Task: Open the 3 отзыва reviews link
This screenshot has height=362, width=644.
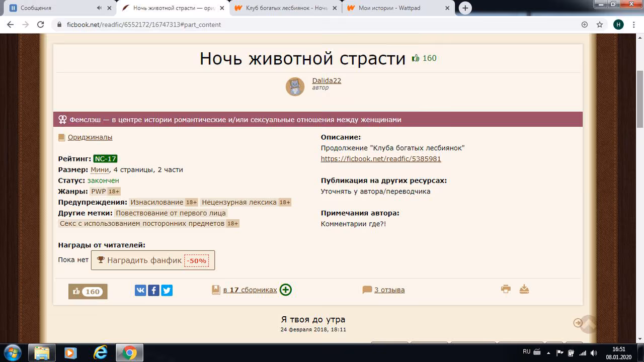Action: (x=389, y=290)
